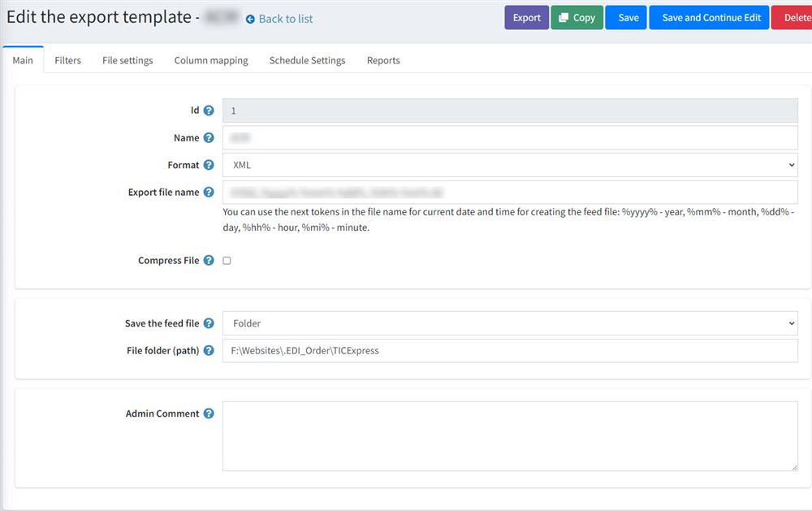Click into the Export file name field
812x511 pixels.
pyautogui.click(x=510, y=193)
